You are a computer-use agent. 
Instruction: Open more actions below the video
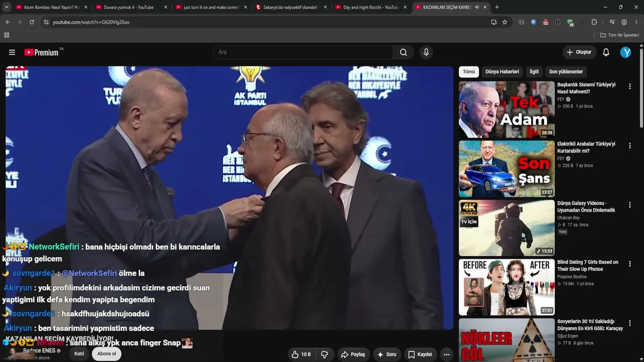(446, 354)
